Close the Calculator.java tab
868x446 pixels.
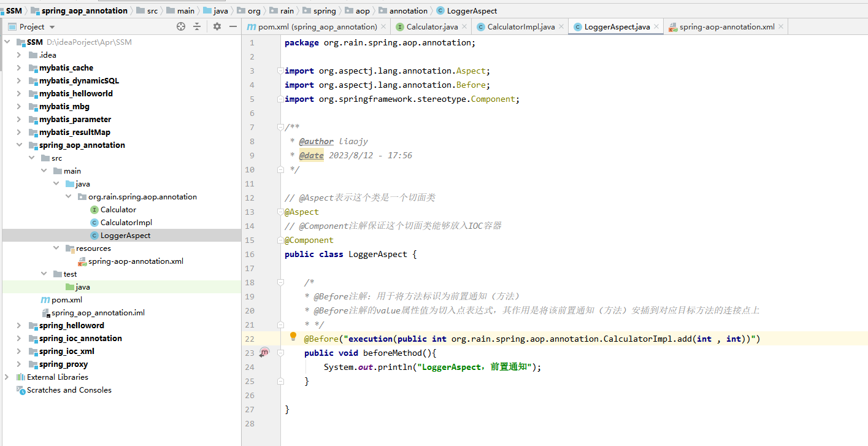coord(464,26)
